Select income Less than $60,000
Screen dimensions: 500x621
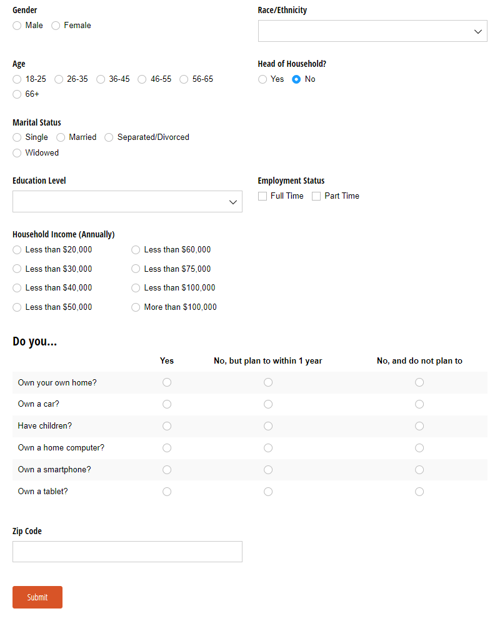[135, 250]
